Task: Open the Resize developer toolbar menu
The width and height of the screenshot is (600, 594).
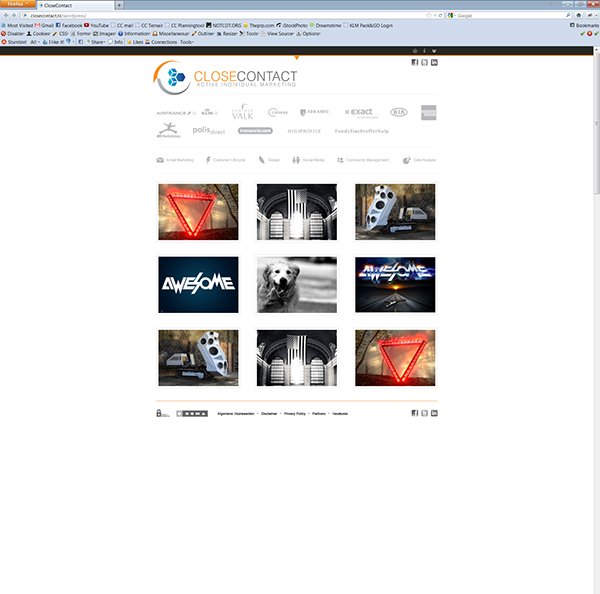Action: (x=227, y=34)
